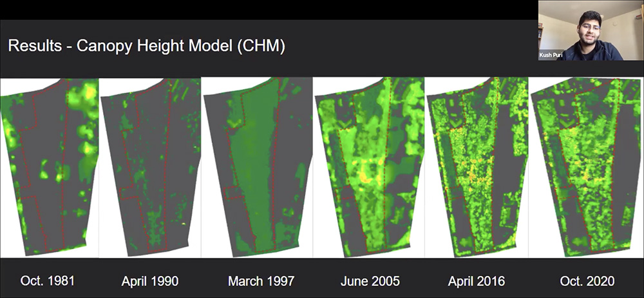Click the 'Kush Puri' participant name label
Viewport: 644px width, 298px height.
tap(550, 55)
